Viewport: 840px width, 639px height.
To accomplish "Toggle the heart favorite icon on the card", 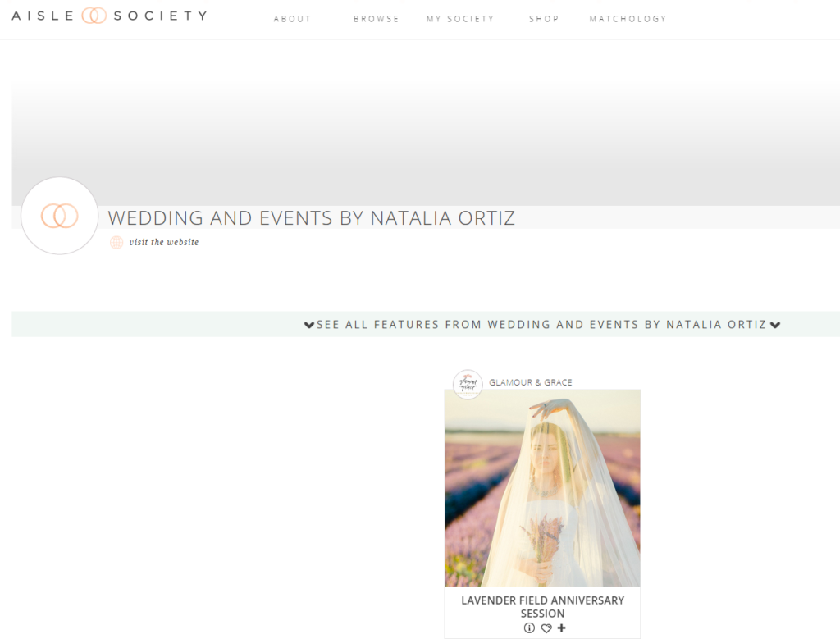I will pos(546,628).
